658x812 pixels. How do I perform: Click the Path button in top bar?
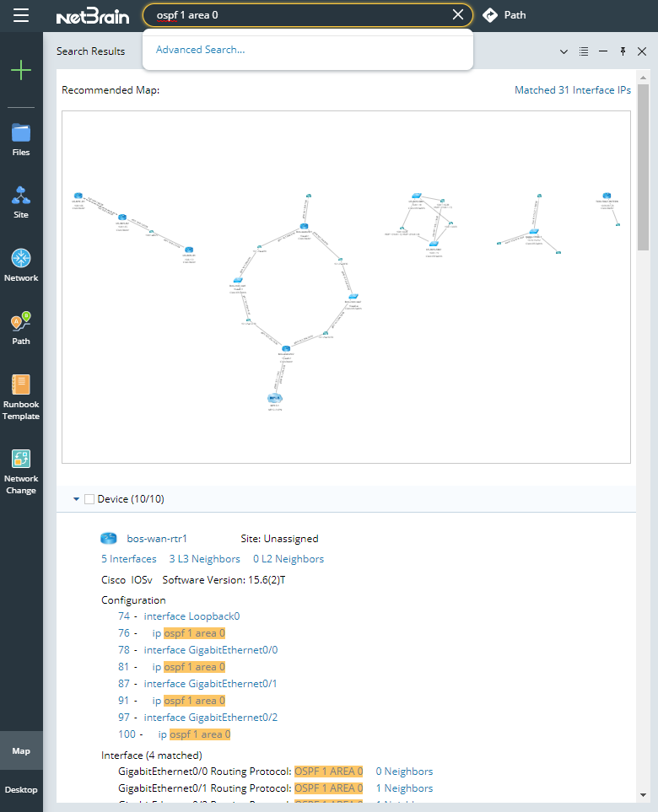pos(504,15)
